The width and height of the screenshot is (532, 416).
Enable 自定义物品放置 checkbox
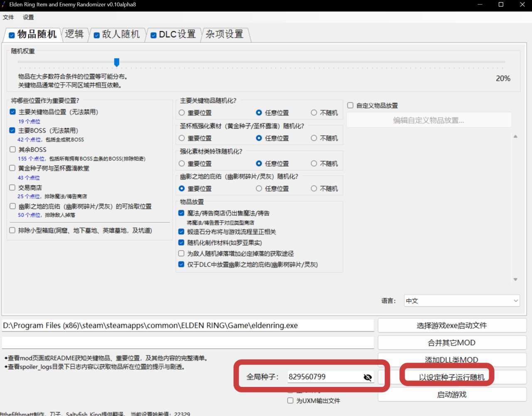pos(350,105)
